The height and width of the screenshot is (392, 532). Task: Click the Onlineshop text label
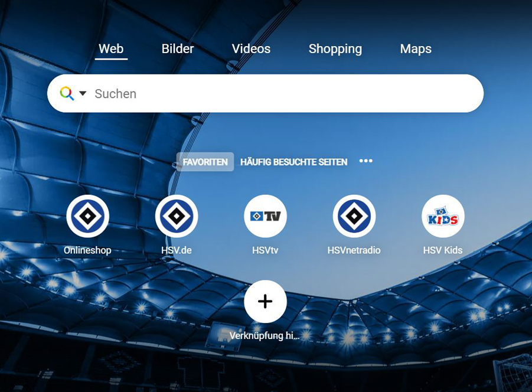(87, 250)
